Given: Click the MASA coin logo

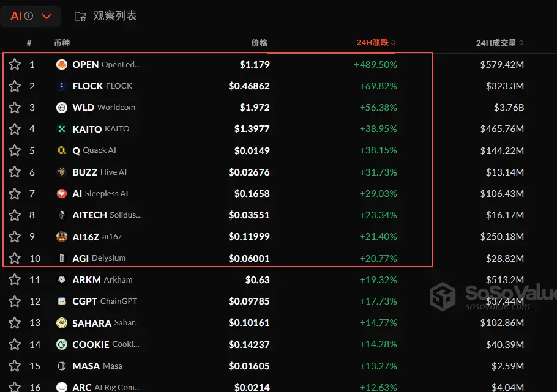Looking at the screenshot, I should coord(62,366).
